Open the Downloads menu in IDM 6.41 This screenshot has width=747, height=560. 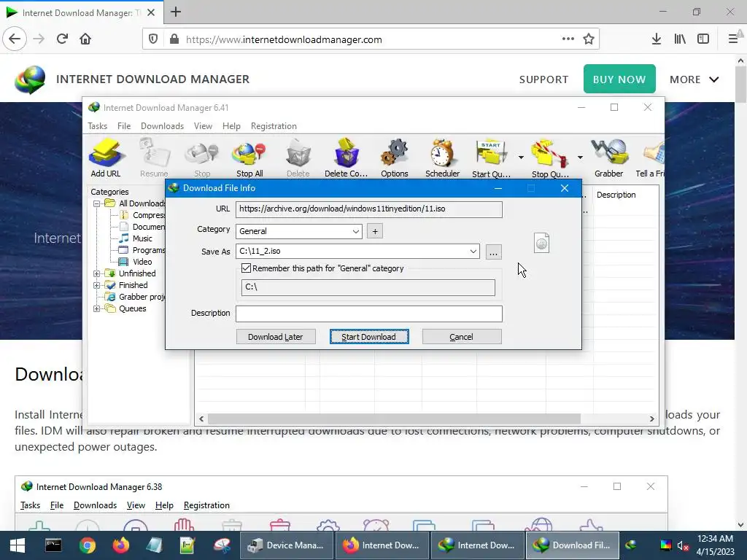[x=162, y=125]
